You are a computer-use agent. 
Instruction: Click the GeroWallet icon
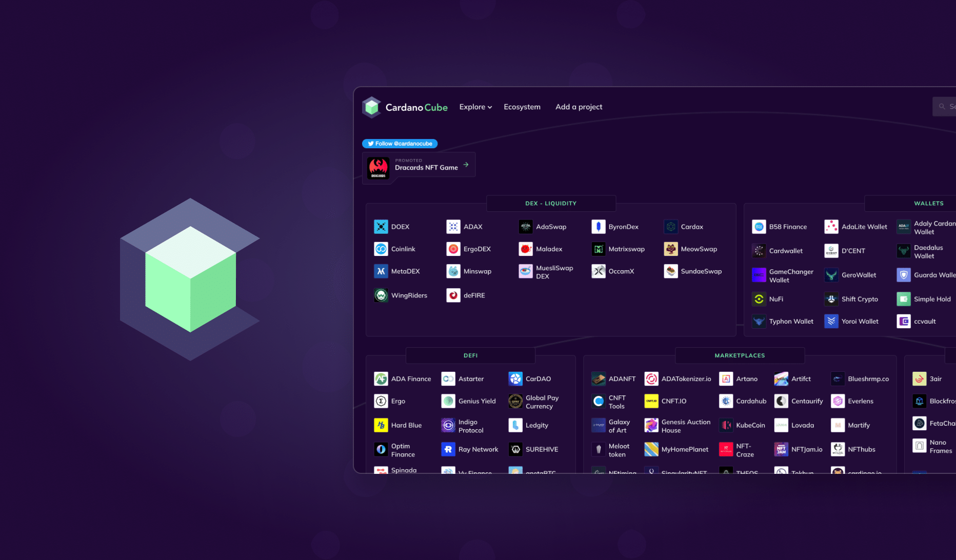pos(831,275)
